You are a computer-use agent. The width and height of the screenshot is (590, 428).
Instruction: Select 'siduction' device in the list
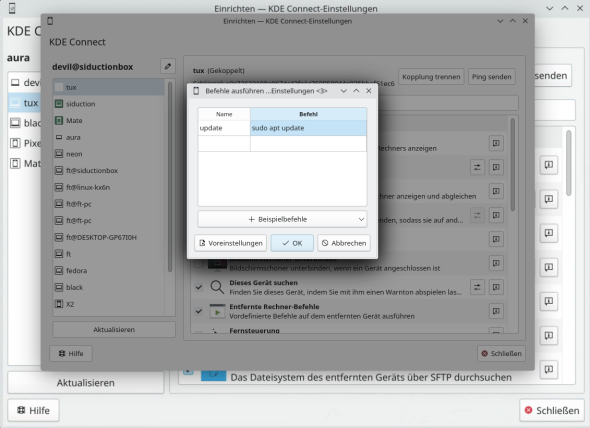[x=109, y=104]
